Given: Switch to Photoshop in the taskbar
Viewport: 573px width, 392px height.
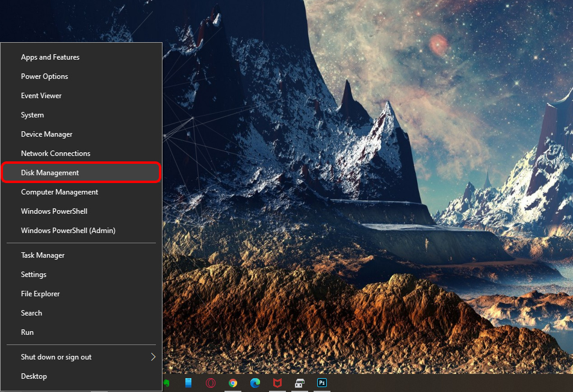Looking at the screenshot, I should pyautogui.click(x=322, y=383).
